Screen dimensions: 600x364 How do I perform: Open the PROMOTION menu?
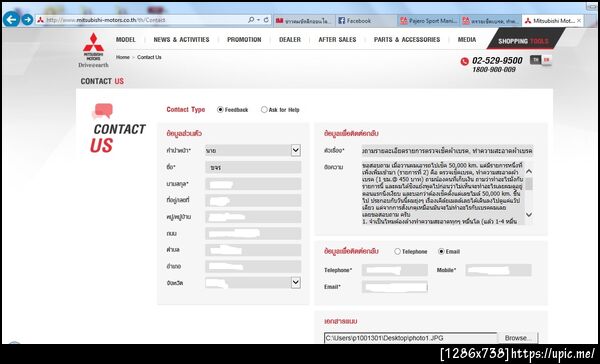[244, 39]
